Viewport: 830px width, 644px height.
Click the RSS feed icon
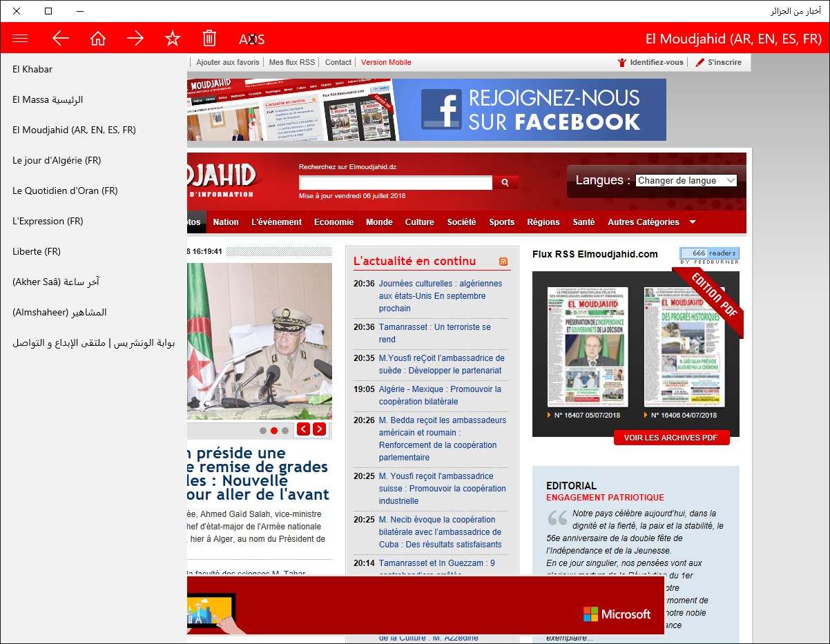[503, 261]
